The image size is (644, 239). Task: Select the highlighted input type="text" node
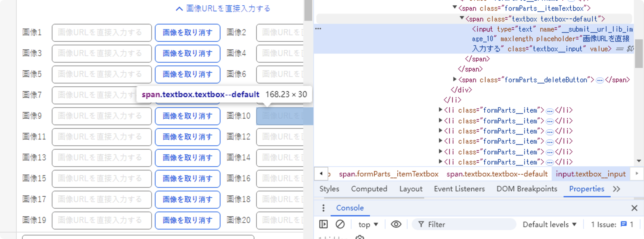(x=474, y=39)
